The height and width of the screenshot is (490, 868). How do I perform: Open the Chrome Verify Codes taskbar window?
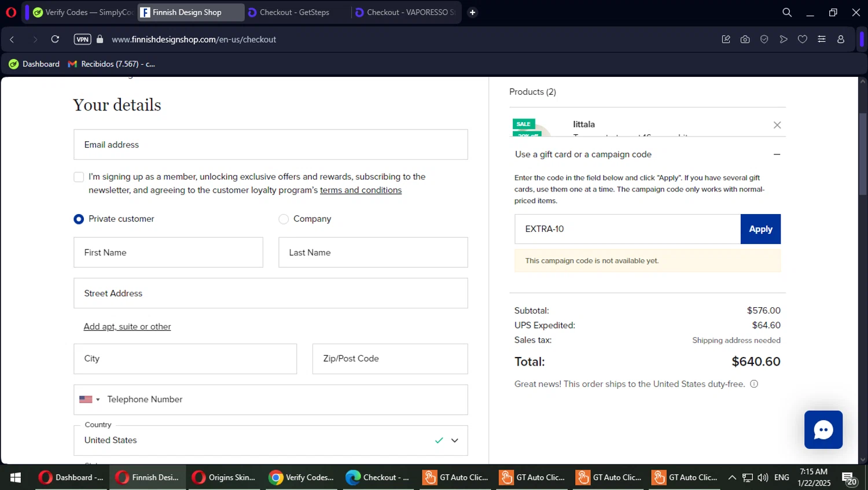[301, 477]
